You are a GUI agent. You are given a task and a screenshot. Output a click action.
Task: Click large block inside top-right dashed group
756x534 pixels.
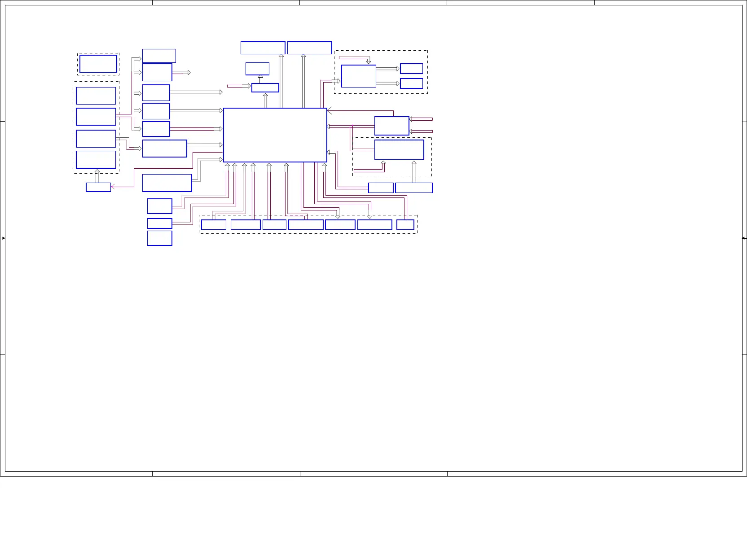tap(359, 76)
